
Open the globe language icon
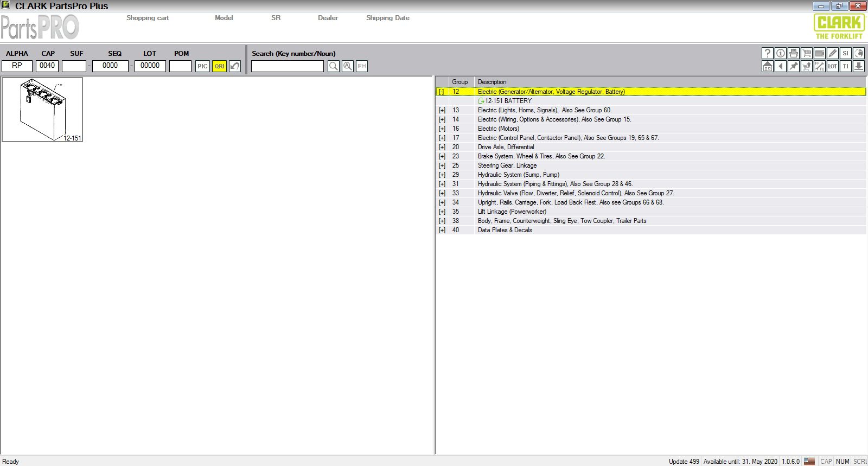pos(859,53)
